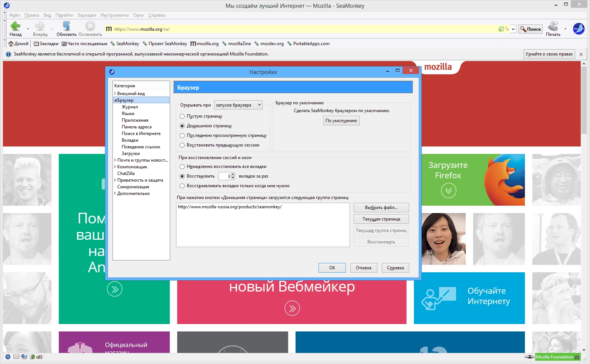Open Mail via envelope icon in status bar
This screenshot has height=364, width=590.
click(x=16, y=357)
